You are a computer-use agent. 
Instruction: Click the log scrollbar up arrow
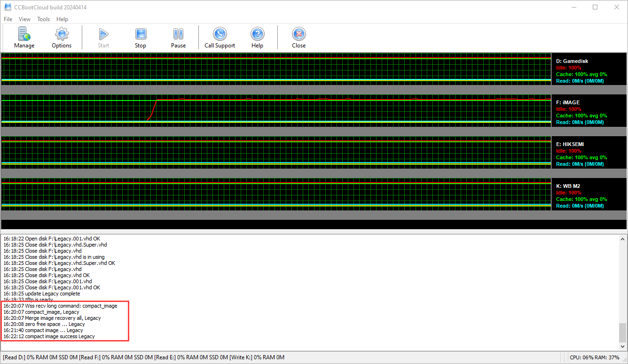click(623, 238)
